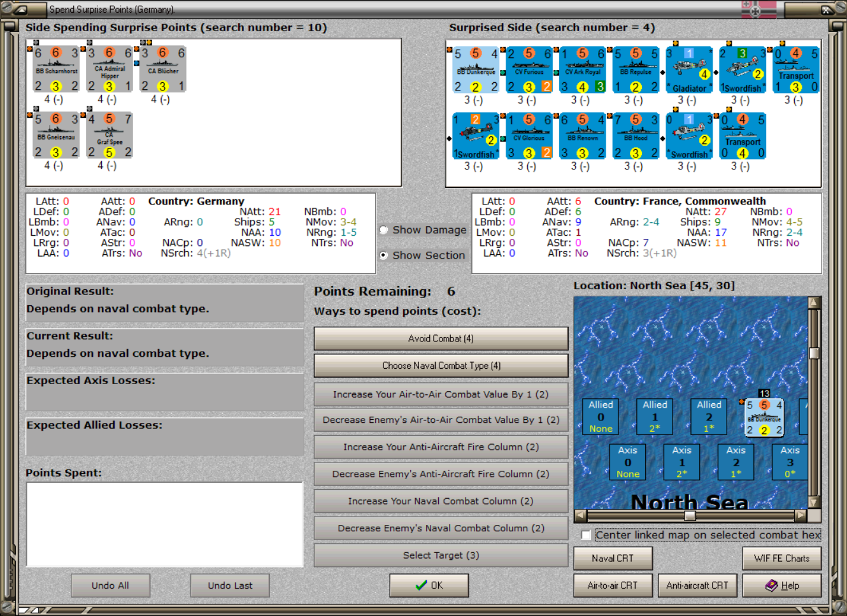Click the Help book icon button
This screenshot has width=847, height=616.
click(x=781, y=585)
